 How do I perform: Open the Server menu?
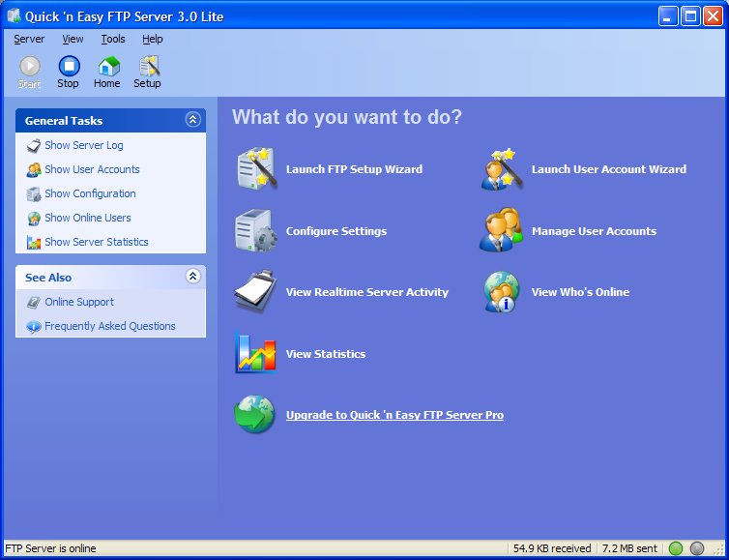click(x=29, y=39)
